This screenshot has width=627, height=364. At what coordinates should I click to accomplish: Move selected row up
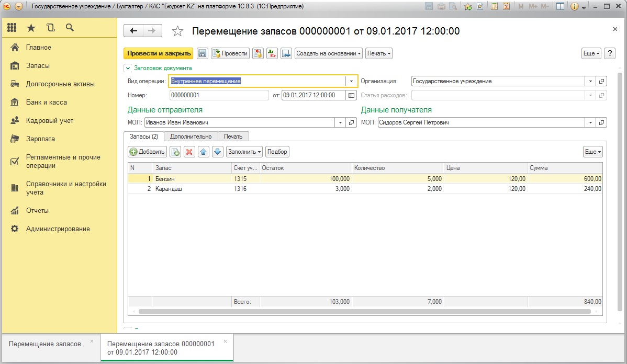(204, 152)
